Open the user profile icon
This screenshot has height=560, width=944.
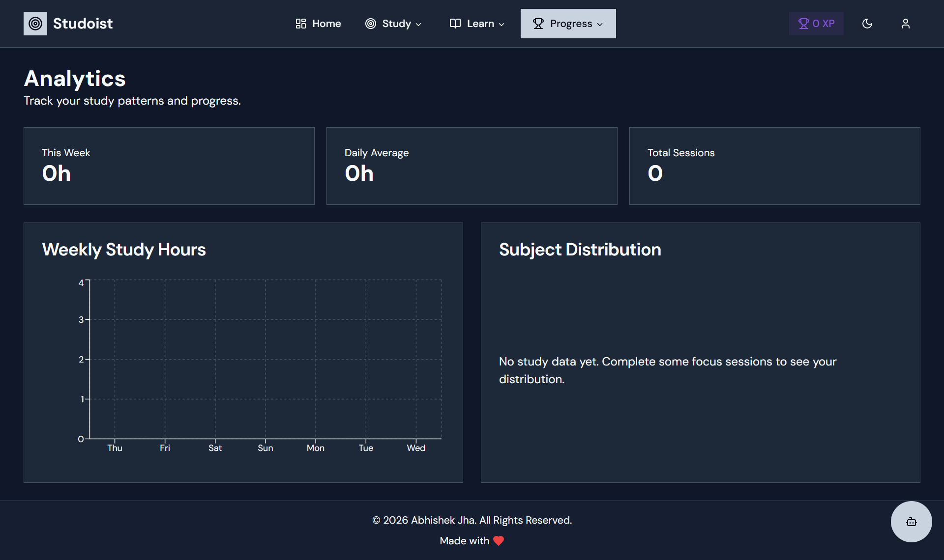pyautogui.click(x=906, y=24)
